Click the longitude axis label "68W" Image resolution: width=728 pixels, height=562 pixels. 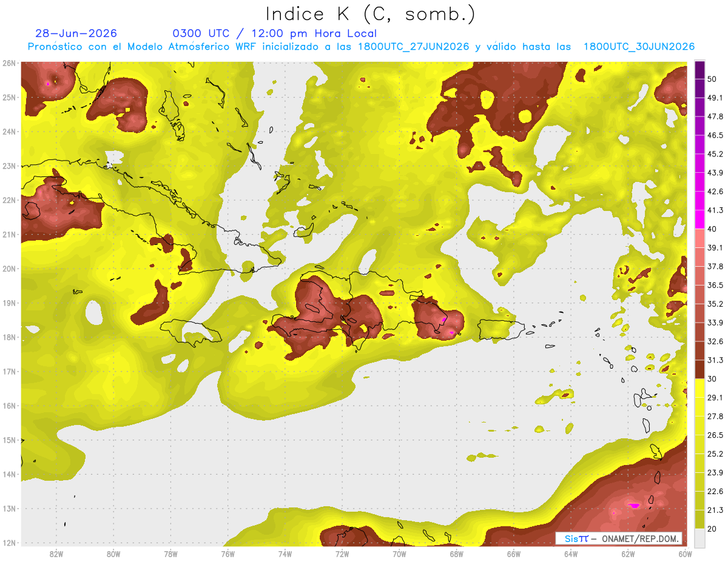coord(456,554)
